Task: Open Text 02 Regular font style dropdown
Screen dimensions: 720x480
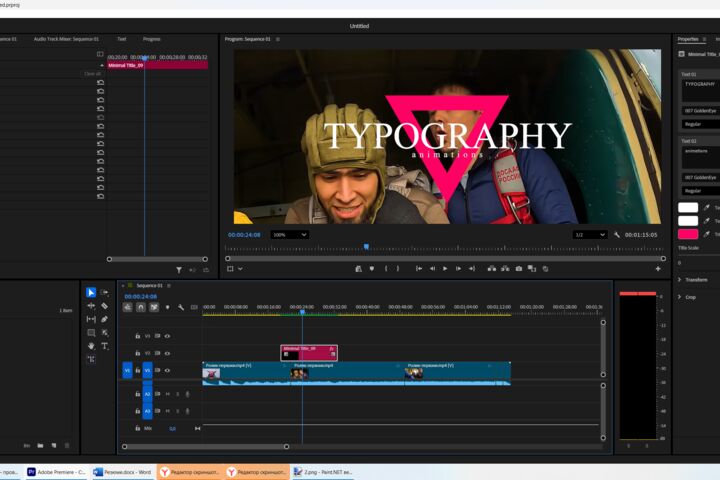Action: 700,191
